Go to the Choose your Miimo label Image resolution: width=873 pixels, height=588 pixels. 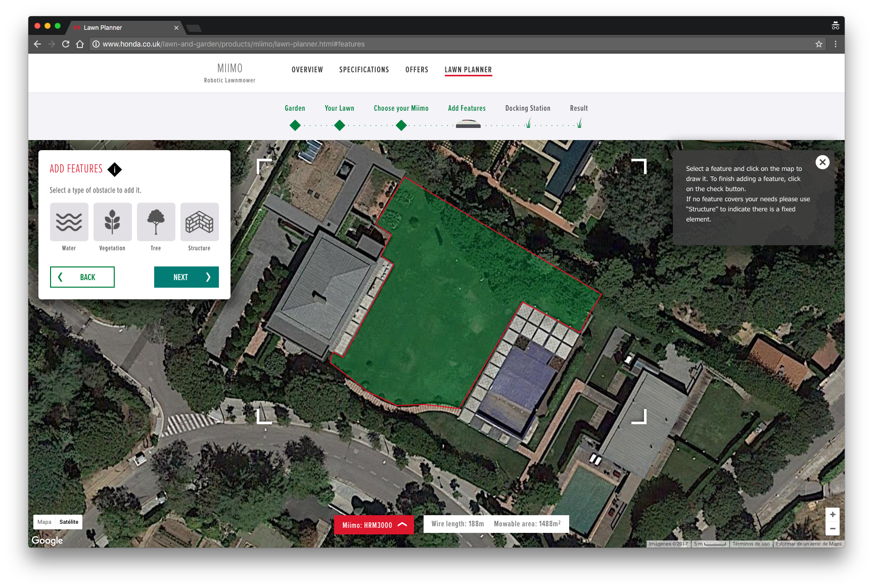[x=401, y=108]
